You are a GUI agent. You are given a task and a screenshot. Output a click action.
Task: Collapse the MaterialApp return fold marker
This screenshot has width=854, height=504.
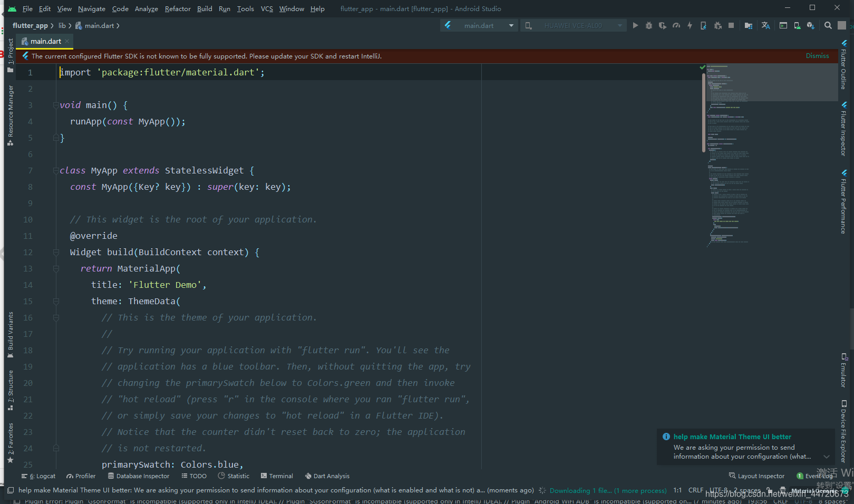(x=56, y=269)
